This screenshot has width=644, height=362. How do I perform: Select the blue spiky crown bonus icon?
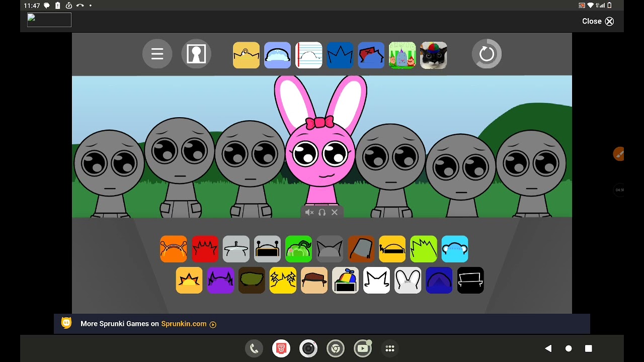(340, 55)
